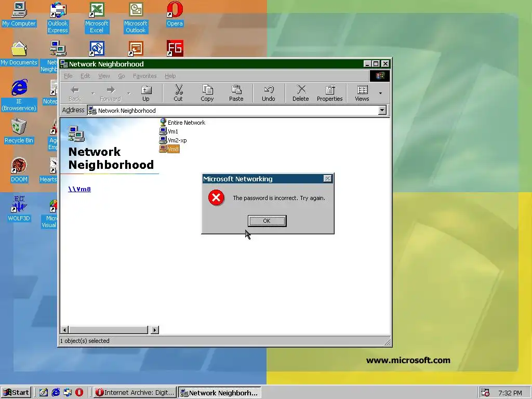Image resolution: width=532 pixels, height=399 pixels.
Task: Open the Help menu
Action: pyautogui.click(x=170, y=76)
